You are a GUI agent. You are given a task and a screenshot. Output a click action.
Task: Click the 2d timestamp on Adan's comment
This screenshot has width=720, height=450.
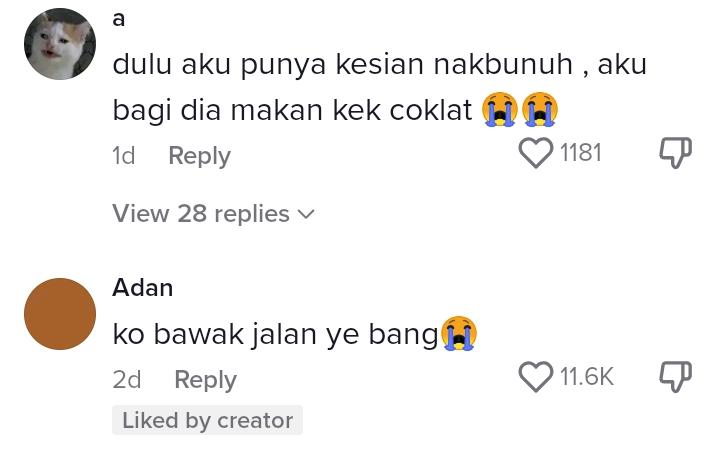coord(127,380)
